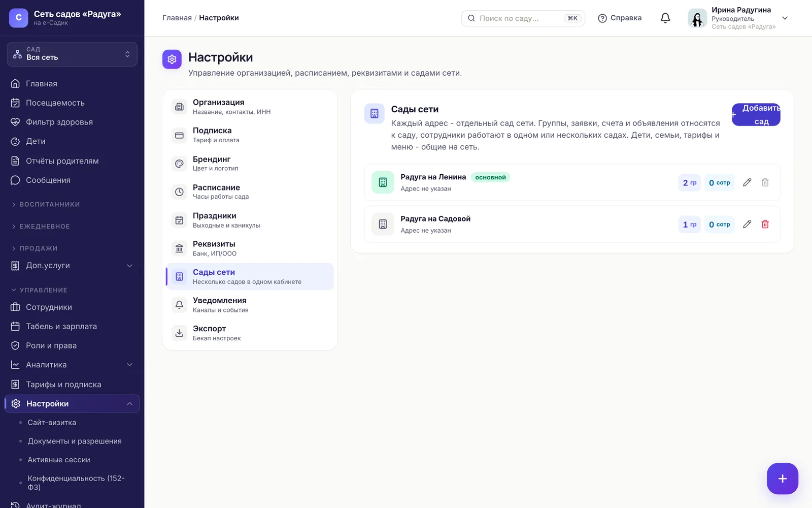Click the Сеть садов «Радуга» logo
Image resolution: width=812 pixels, height=508 pixels.
point(19,18)
